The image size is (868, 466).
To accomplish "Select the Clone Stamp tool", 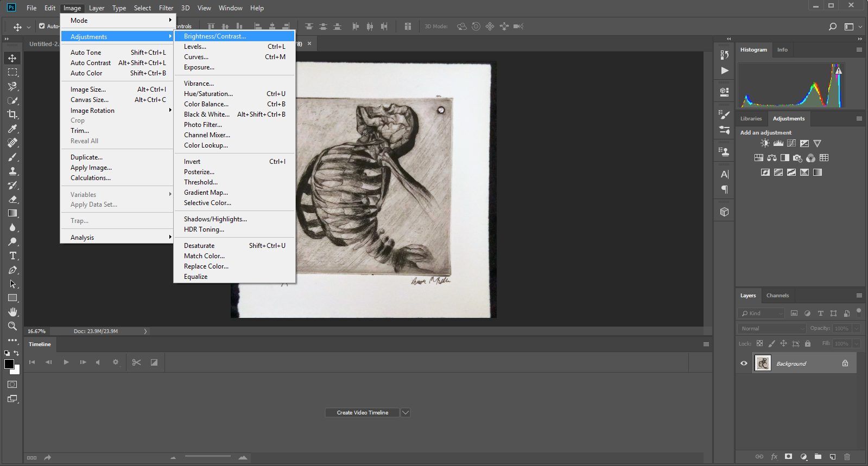I will pos(12,171).
